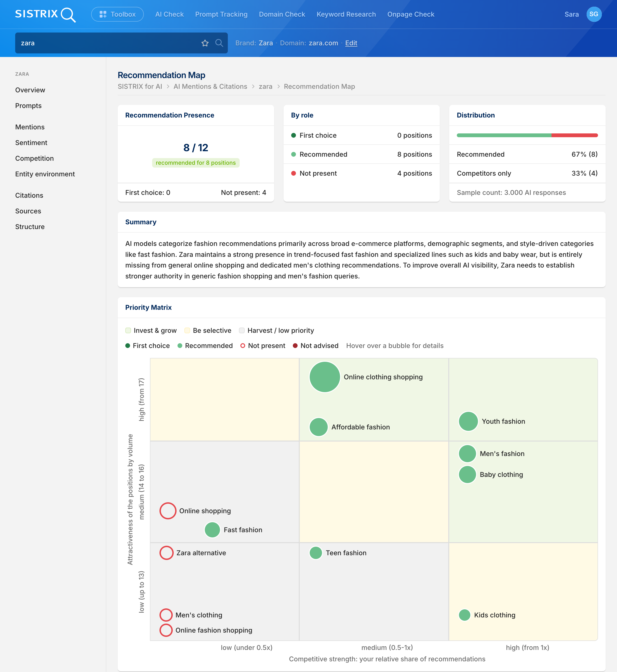The width and height of the screenshot is (617, 672).
Task: Select Entity environment in the sidebar
Action: [x=45, y=174]
